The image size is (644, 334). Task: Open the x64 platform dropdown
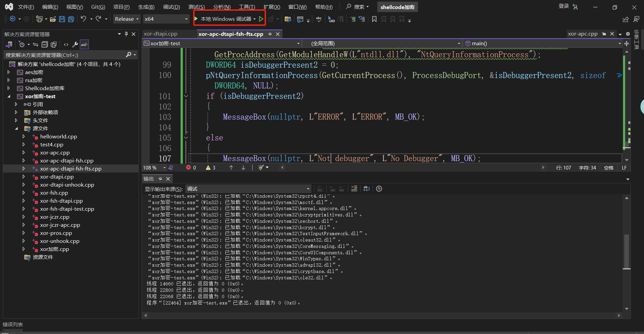[166, 19]
